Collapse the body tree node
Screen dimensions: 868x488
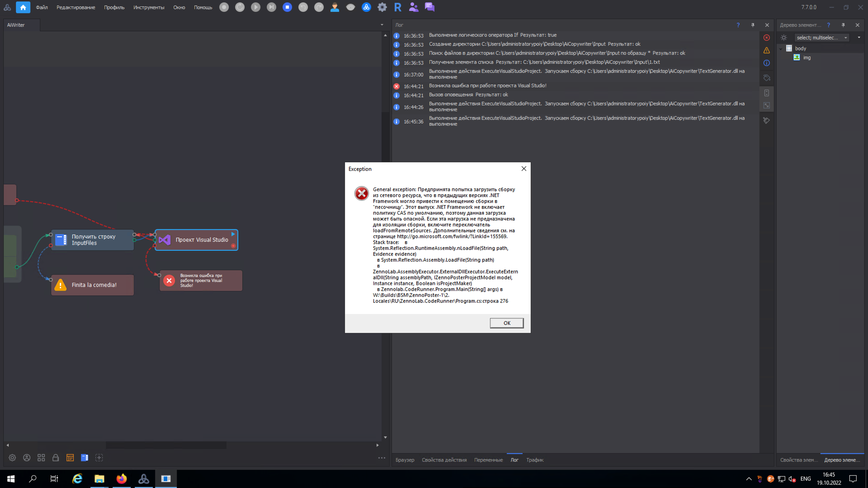coord(781,49)
